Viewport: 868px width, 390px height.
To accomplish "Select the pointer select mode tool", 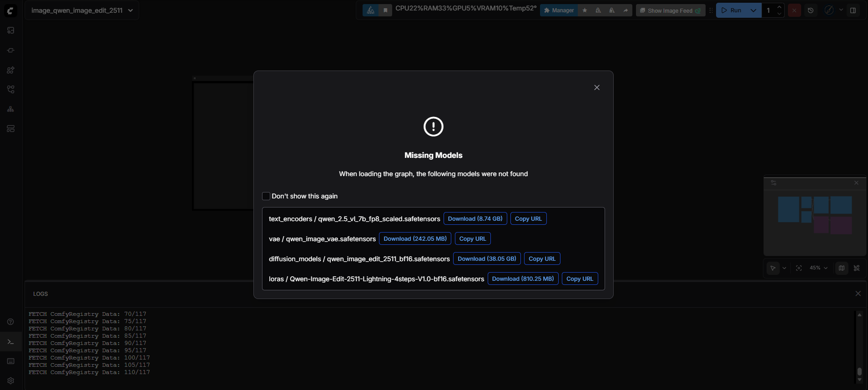I will pyautogui.click(x=773, y=268).
